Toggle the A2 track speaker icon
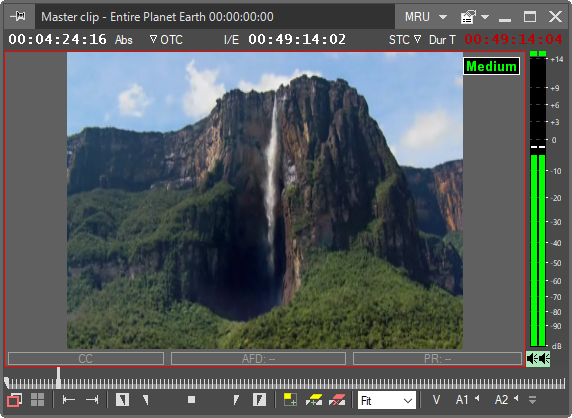 516,399
